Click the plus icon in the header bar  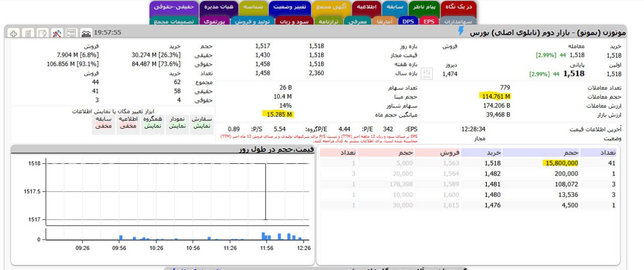[x=14, y=33]
